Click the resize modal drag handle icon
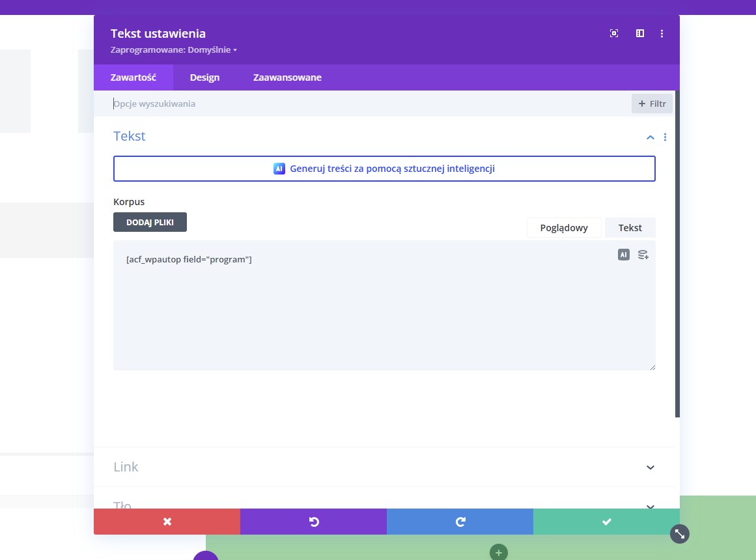This screenshot has width=756, height=560. click(680, 534)
